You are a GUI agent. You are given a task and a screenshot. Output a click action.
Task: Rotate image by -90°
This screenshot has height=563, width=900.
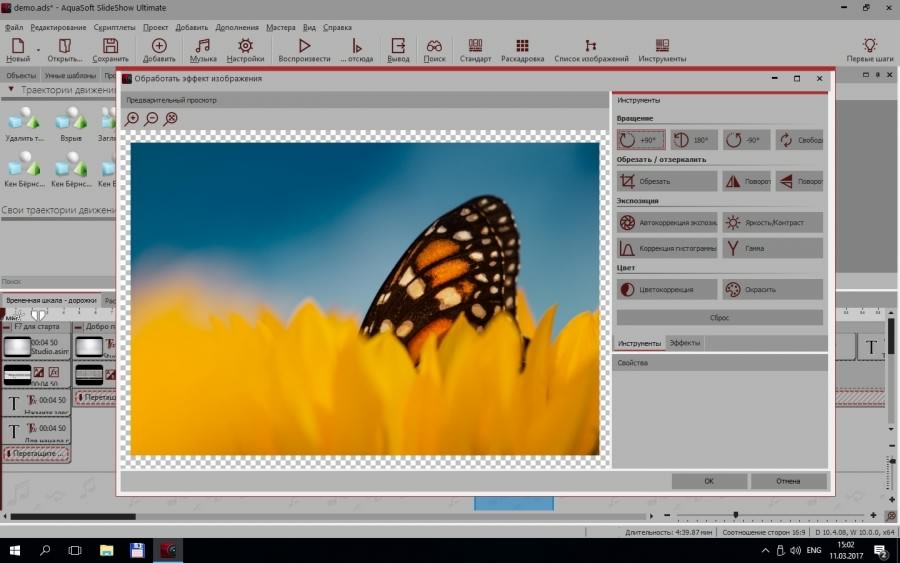point(746,141)
